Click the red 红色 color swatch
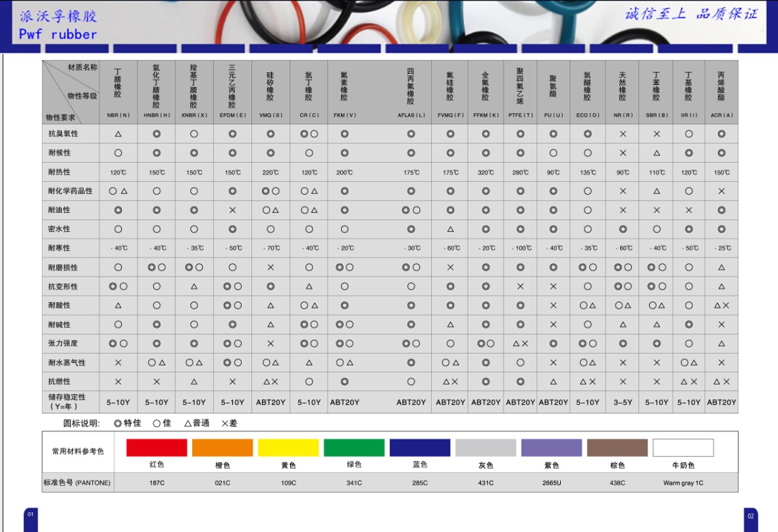Viewport: 778px width, 532px height. click(157, 448)
